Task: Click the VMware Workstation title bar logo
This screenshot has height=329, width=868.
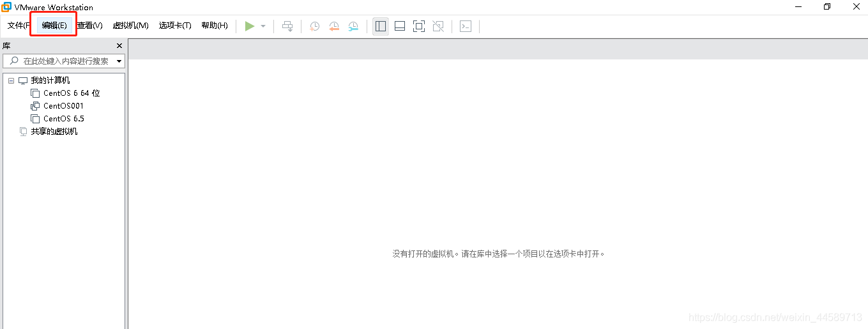Action: pyautogui.click(x=6, y=7)
